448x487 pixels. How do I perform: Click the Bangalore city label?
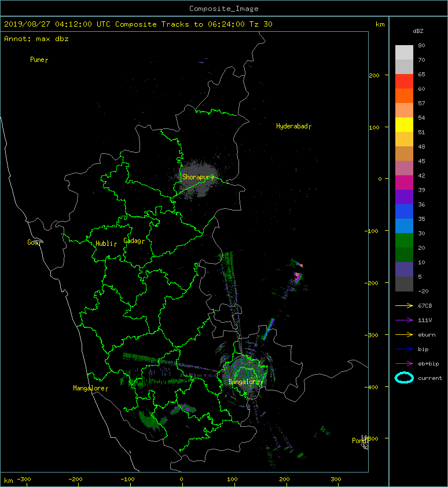coord(244,382)
